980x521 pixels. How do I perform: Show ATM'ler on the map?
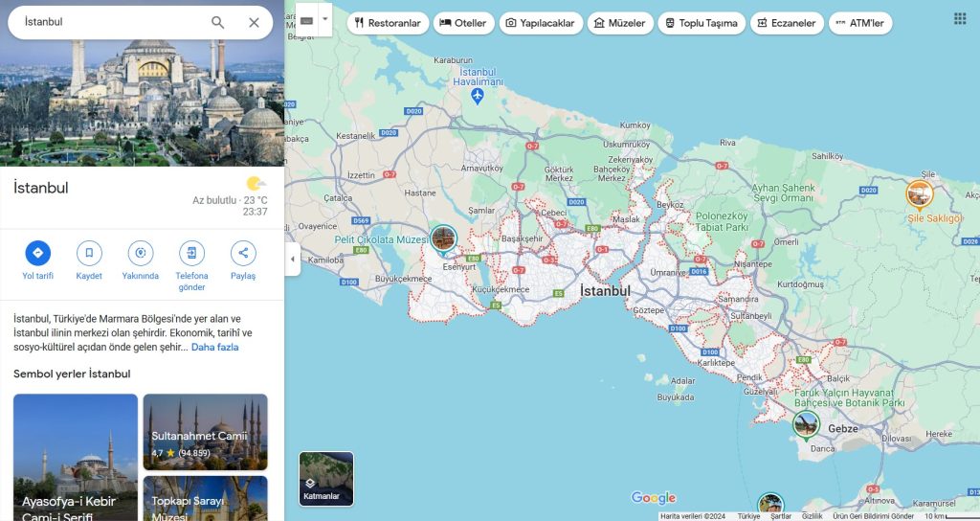click(x=860, y=23)
